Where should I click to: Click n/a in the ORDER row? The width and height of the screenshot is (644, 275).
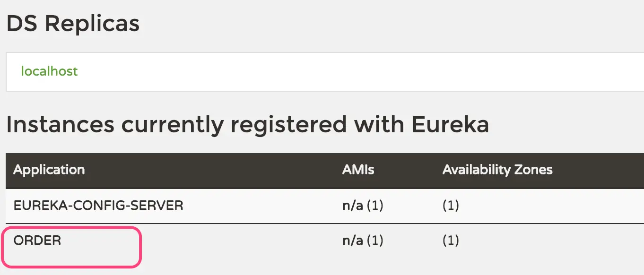pos(352,241)
